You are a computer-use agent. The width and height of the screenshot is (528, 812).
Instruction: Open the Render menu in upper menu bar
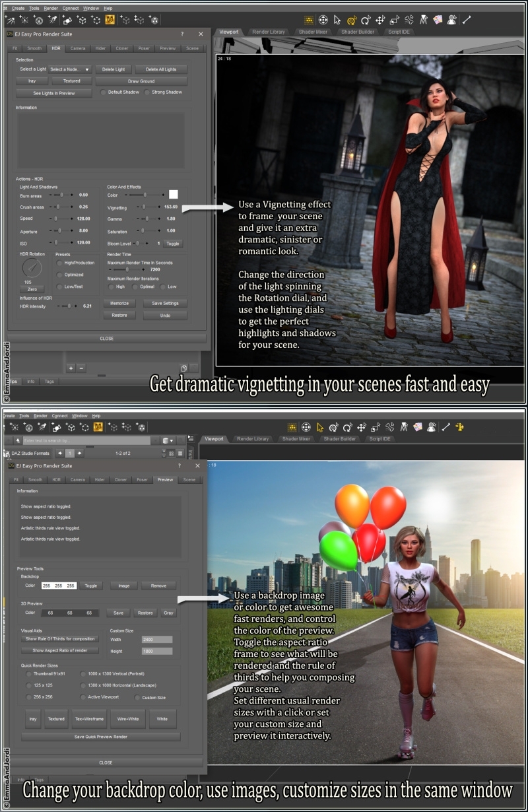[51, 9]
